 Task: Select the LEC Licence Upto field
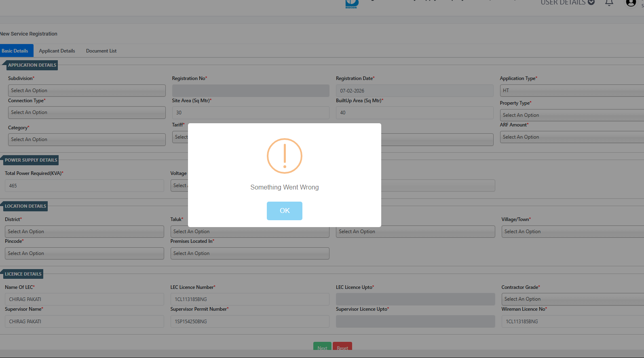(x=415, y=299)
